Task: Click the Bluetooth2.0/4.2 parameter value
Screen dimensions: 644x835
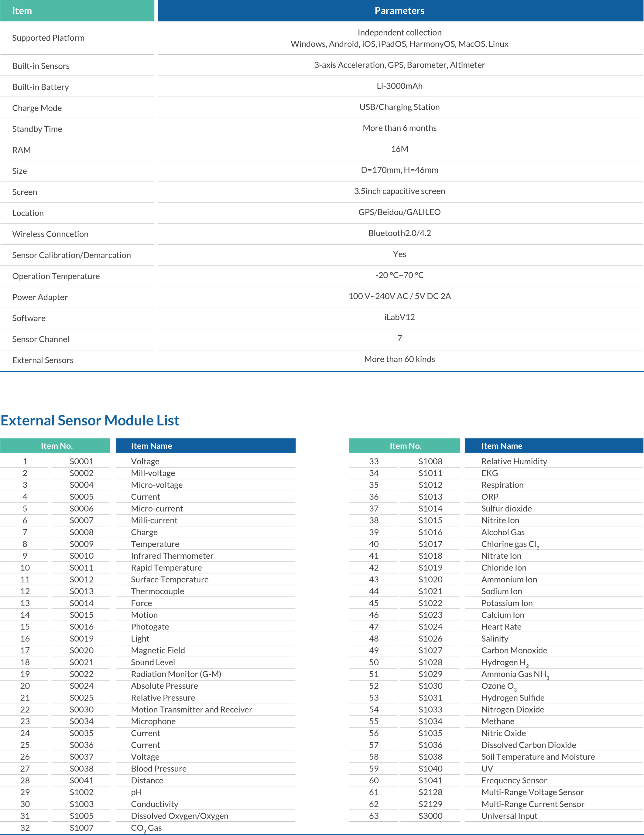Action: [399, 233]
